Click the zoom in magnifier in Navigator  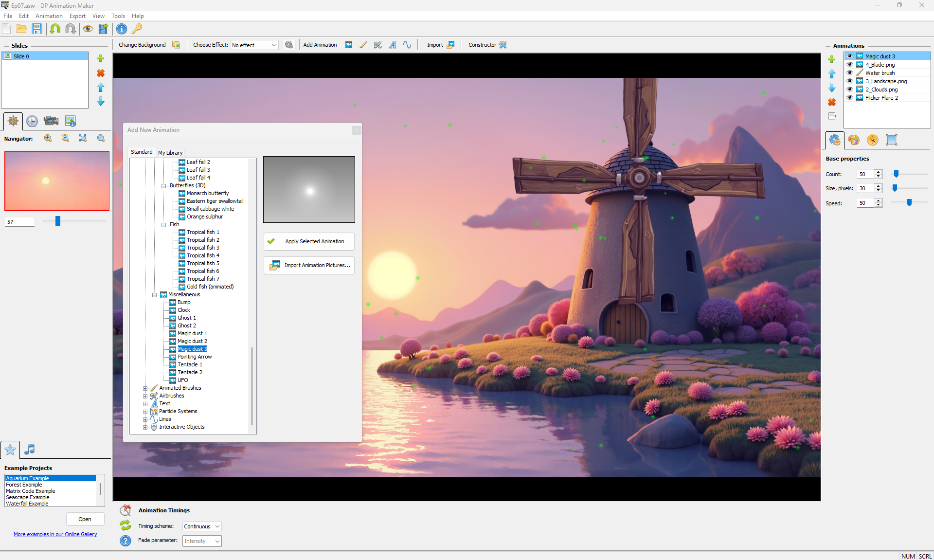pyautogui.click(x=48, y=139)
